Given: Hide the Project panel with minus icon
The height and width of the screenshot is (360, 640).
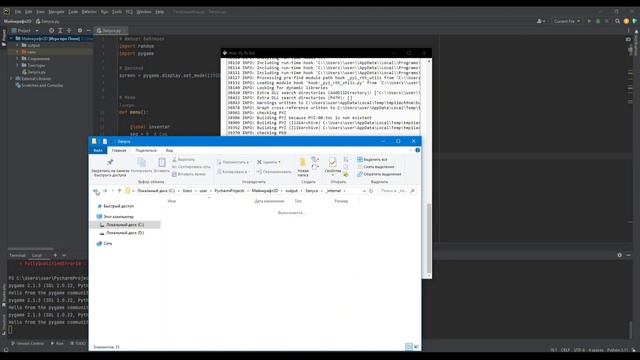Looking at the screenshot, I should 88,31.
